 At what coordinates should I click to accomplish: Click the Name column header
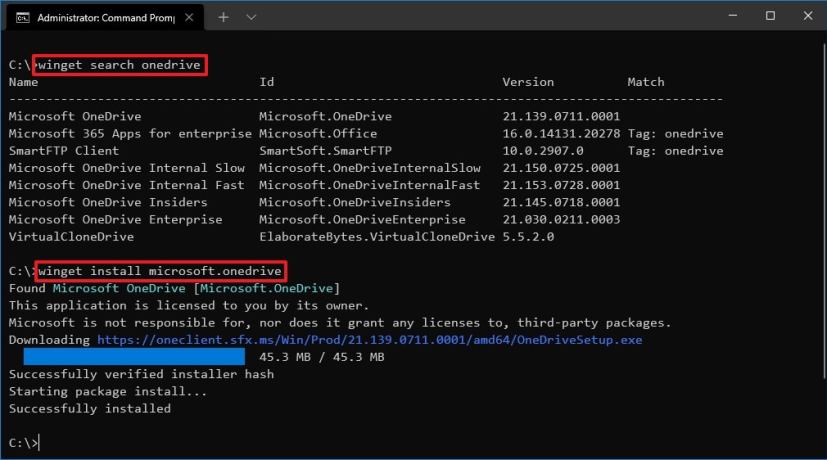23,82
